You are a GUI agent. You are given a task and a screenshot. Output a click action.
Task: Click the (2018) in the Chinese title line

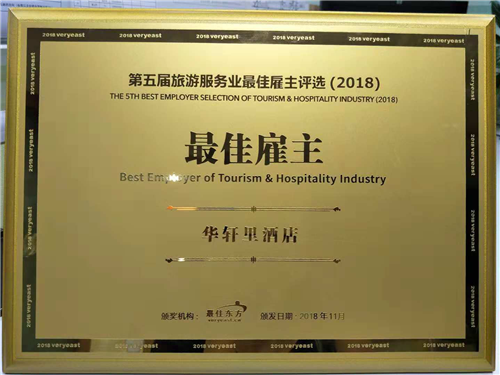355,83
